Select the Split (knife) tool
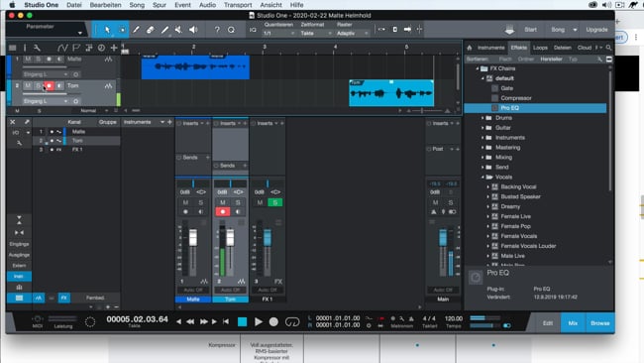Viewport: 644px width, 363px height. pos(136,30)
